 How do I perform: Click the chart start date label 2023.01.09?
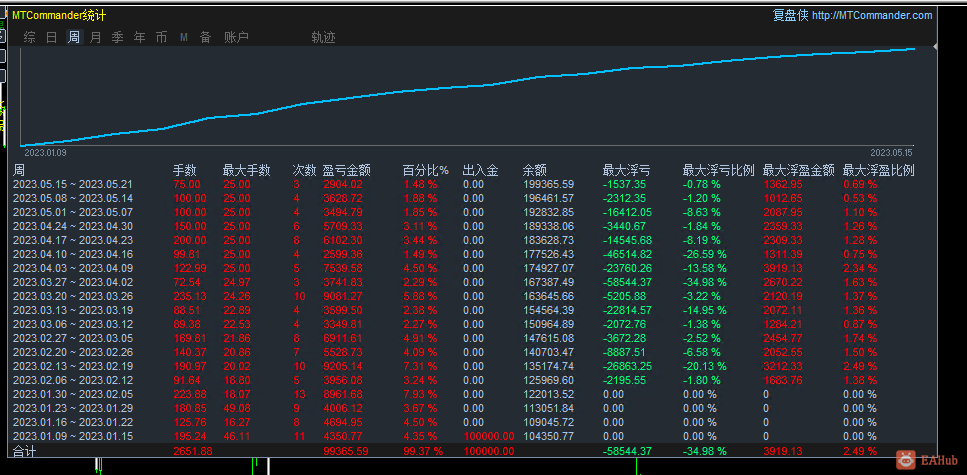(x=45, y=152)
